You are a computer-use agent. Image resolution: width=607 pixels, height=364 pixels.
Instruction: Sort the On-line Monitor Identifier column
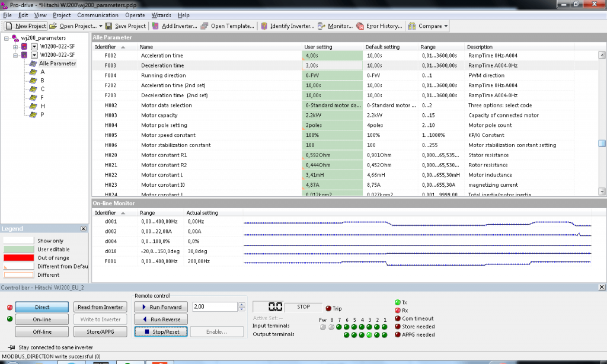coord(116,213)
